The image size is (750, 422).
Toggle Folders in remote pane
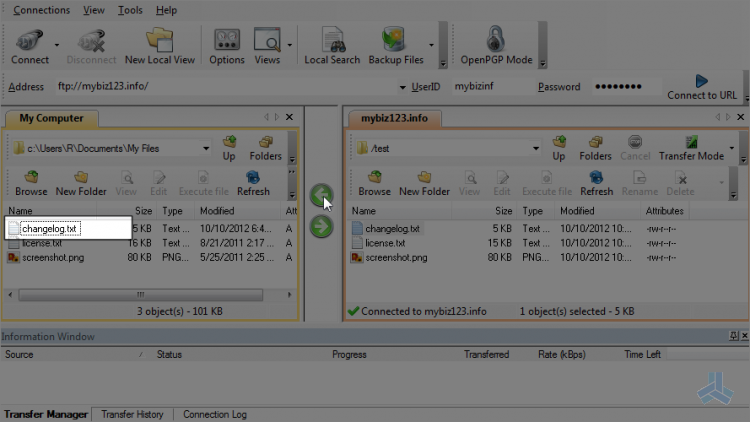coord(596,148)
